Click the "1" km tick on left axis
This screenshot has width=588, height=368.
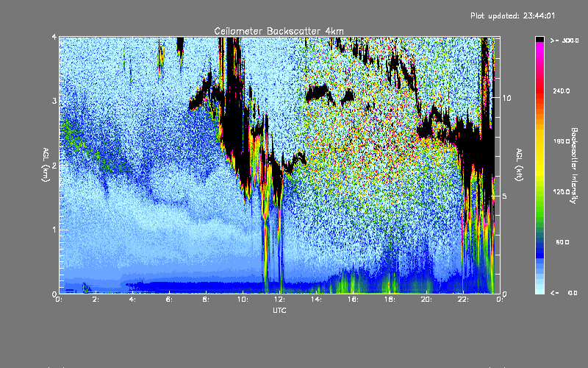coord(54,230)
